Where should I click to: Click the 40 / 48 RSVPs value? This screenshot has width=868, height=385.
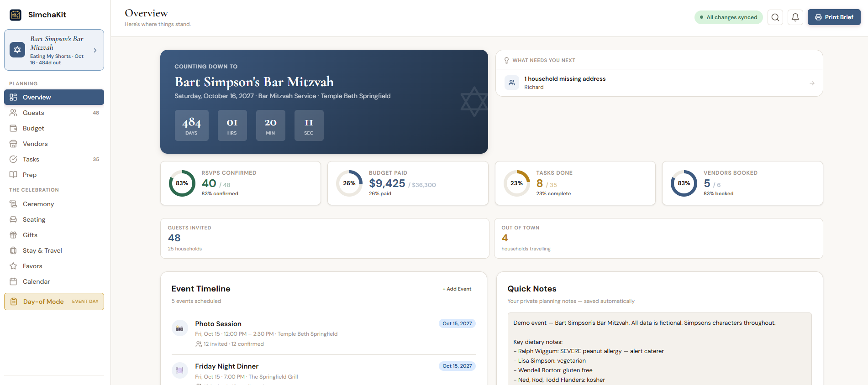click(x=216, y=184)
